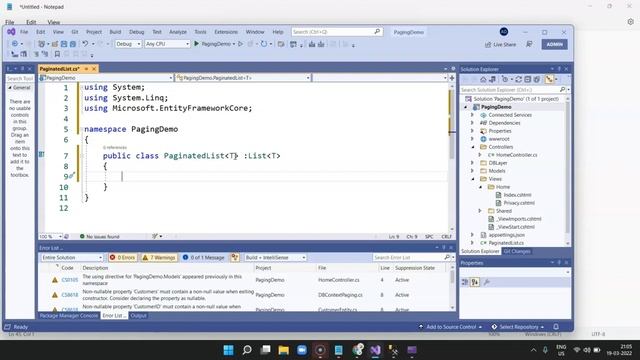The image size is (640, 360).
Task: Open warning code CS0105 link
Action: click(x=69, y=280)
